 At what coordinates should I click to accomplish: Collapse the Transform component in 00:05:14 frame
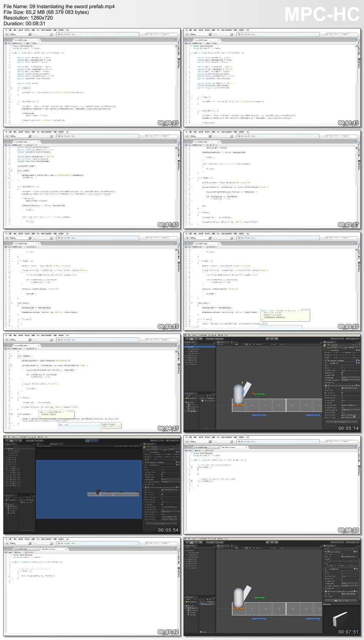pyautogui.click(x=323, y=350)
